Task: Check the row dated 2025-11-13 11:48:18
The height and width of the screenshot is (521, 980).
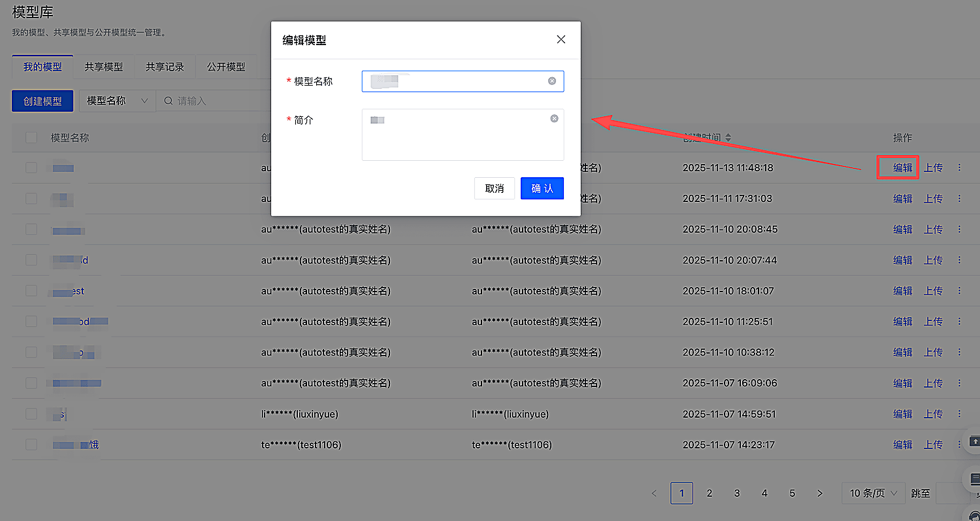Action: point(31,168)
